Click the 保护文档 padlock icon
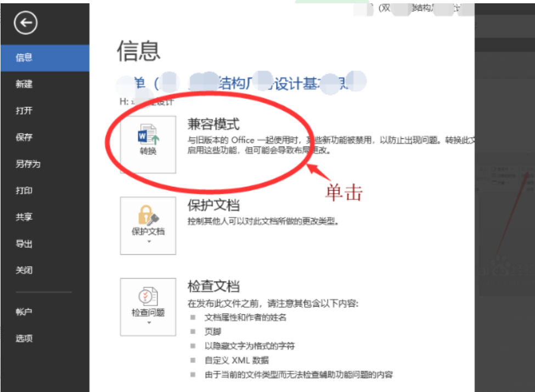This screenshot has height=392, width=535. coord(148,214)
